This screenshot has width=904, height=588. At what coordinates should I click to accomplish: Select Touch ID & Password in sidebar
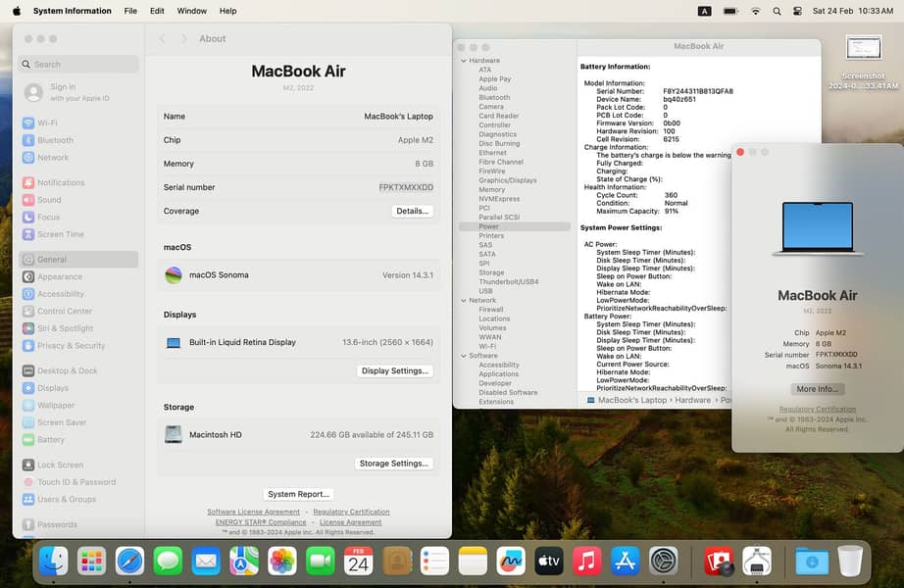pos(75,482)
